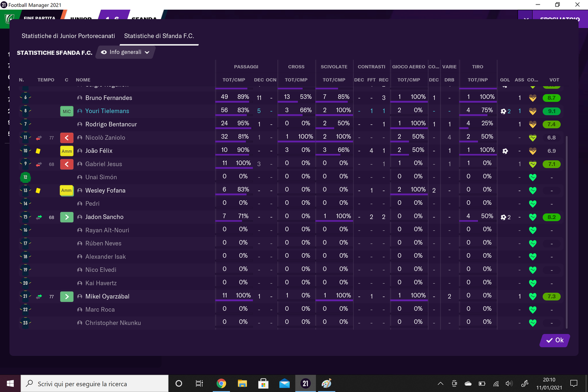
Task: Select Statistiche di Sfanda F.C. tab
Action: [159, 36]
